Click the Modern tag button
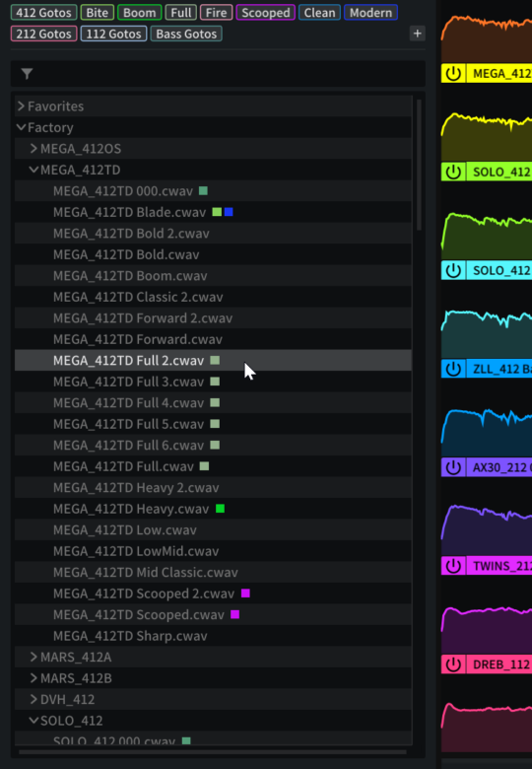 point(370,12)
